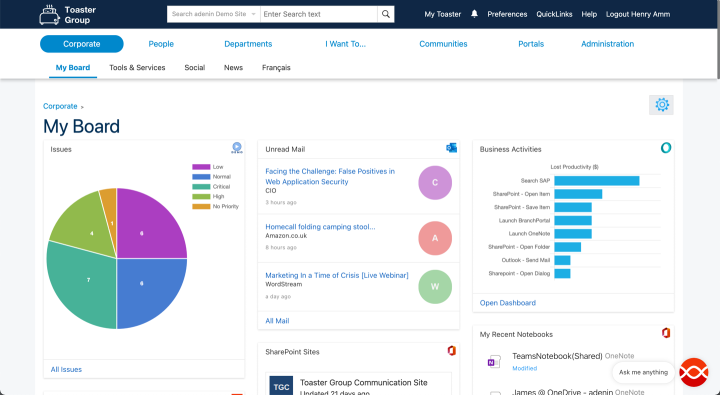Open the All Mail link
The height and width of the screenshot is (395, 720).
click(x=277, y=321)
